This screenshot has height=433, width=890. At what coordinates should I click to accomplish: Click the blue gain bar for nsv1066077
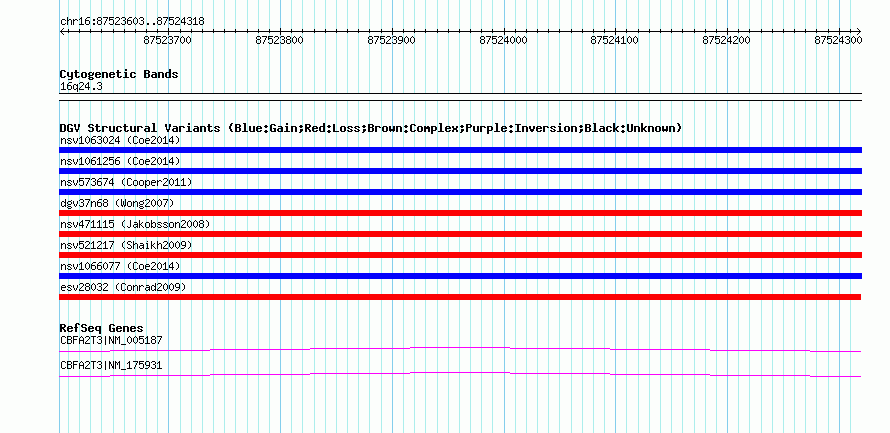[460, 276]
